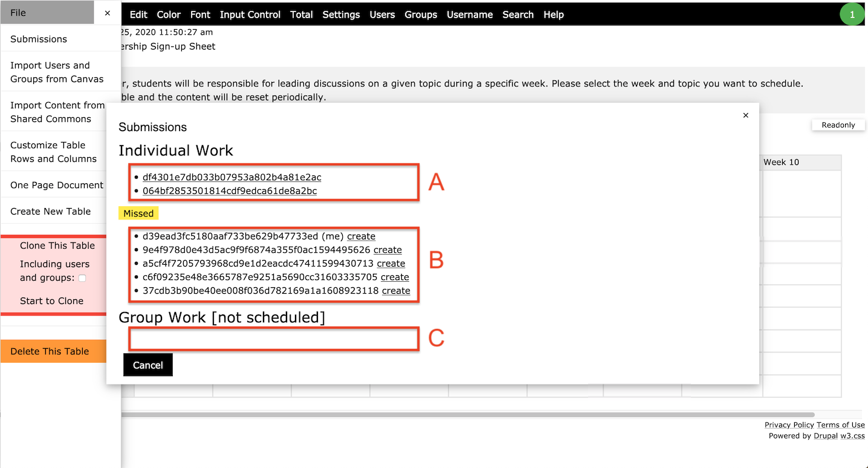Select One Page Document option
Image resolution: width=868 pixels, height=468 pixels.
60,185
